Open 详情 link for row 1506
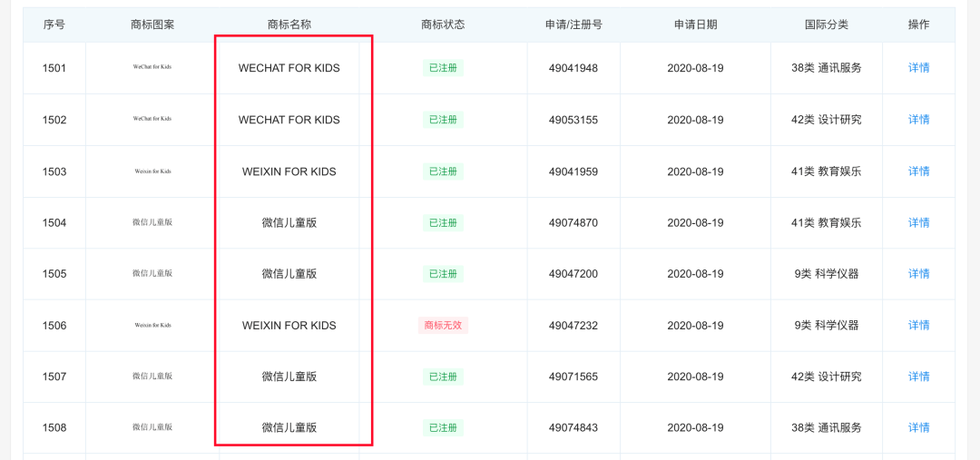Screen dimensions: 980x460 click(x=918, y=325)
